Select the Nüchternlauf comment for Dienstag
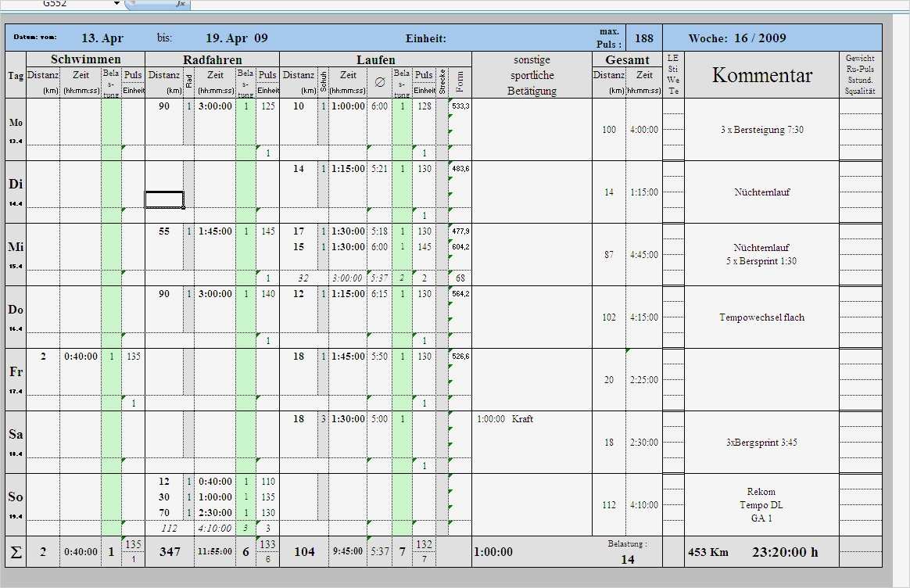910x588 pixels. point(761,192)
